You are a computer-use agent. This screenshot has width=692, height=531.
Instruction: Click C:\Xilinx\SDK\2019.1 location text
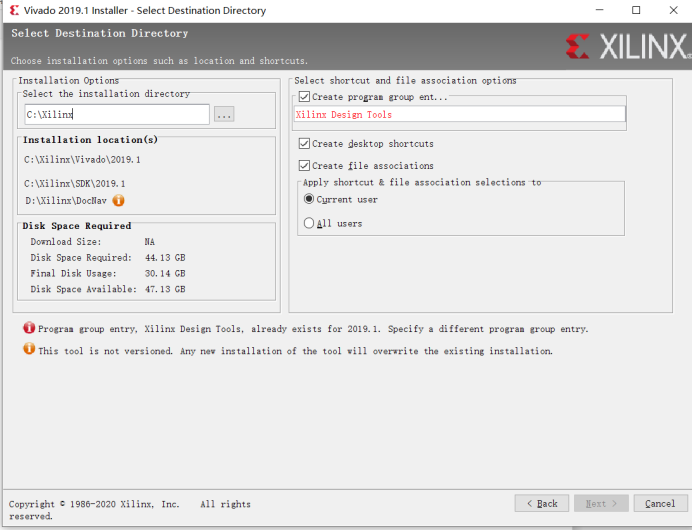point(75,184)
